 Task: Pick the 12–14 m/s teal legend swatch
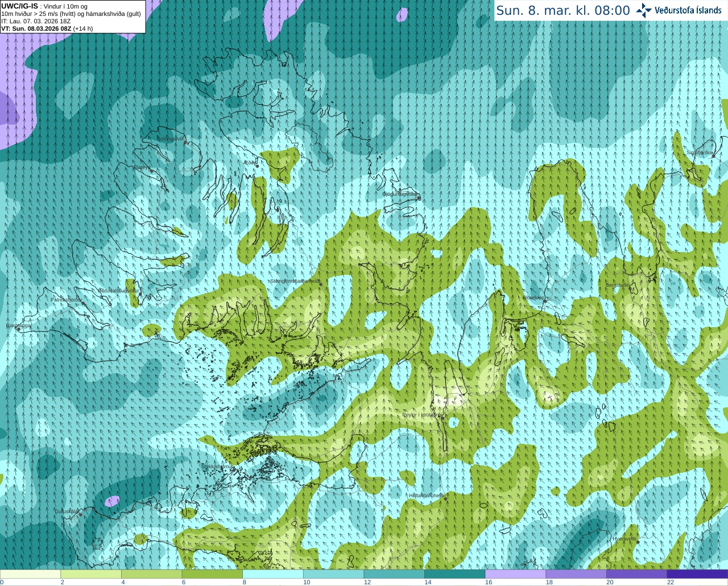pos(394,574)
